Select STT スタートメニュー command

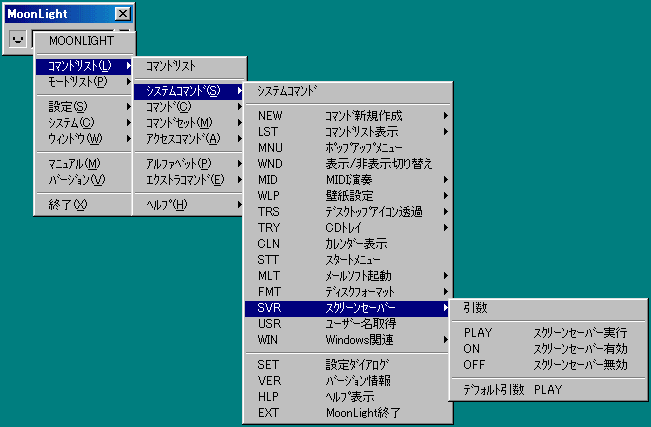[348, 260]
